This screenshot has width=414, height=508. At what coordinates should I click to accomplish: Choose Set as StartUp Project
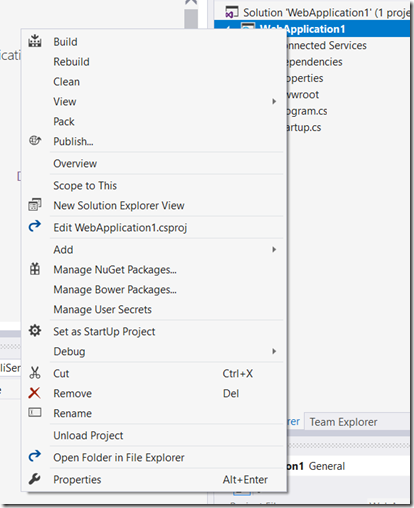tap(153, 332)
